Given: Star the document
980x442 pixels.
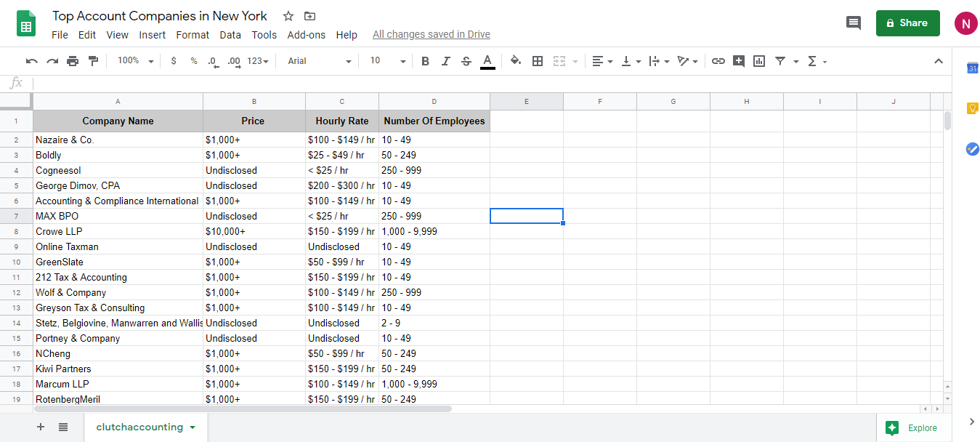Looking at the screenshot, I should point(288,16).
